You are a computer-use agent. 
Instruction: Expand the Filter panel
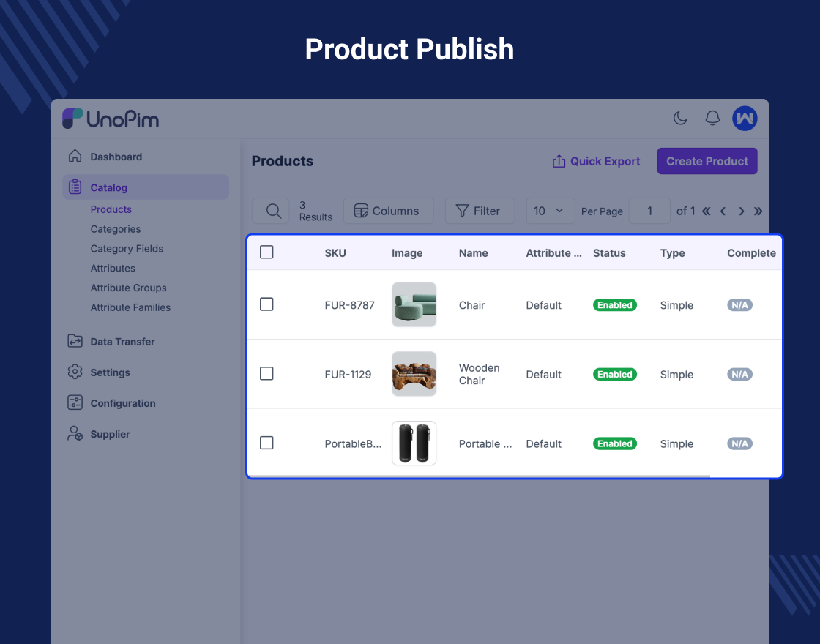point(480,211)
